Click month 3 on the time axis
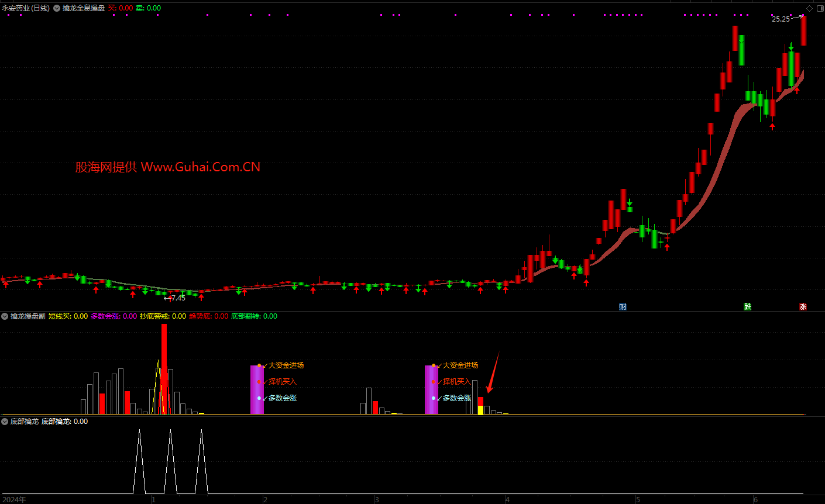This screenshot has width=825, height=504. pyautogui.click(x=377, y=500)
